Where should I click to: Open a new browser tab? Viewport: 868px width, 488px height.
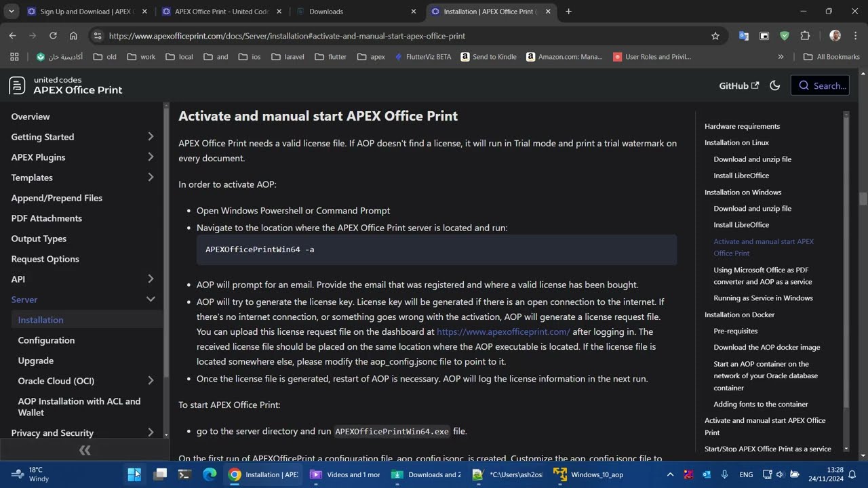(x=568, y=12)
